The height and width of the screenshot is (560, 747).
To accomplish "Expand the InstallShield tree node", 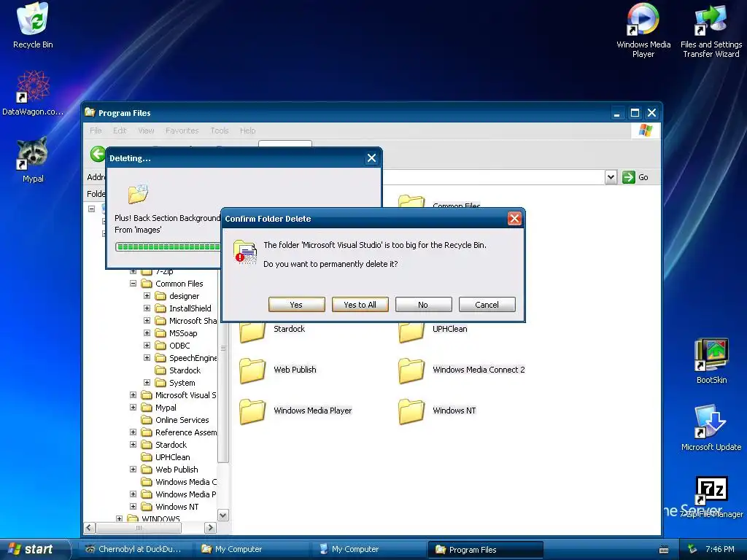I will [x=147, y=308].
